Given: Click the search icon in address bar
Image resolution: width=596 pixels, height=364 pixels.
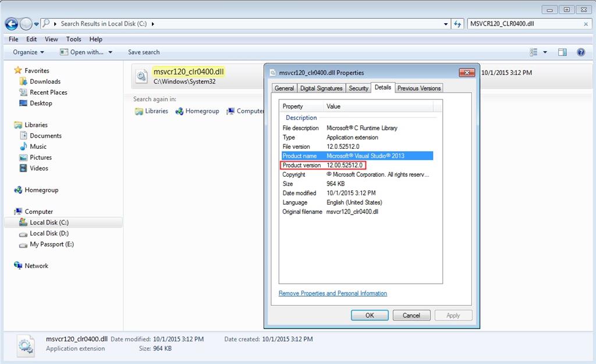Looking at the screenshot, I should 46,23.
